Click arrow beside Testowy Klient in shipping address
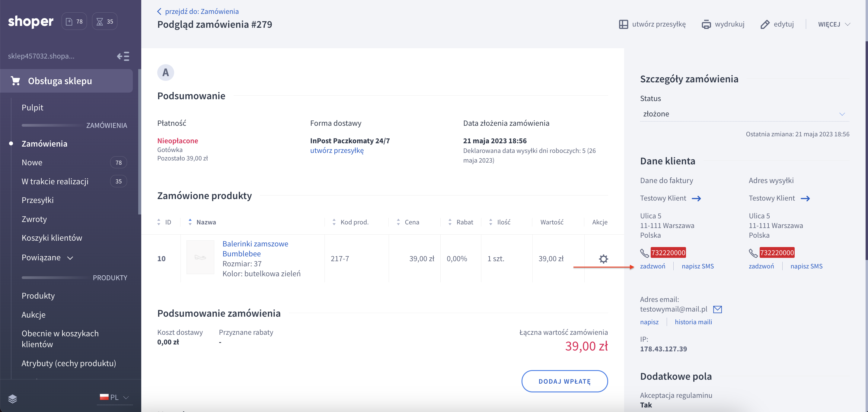This screenshot has width=868, height=412. pyautogui.click(x=805, y=198)
